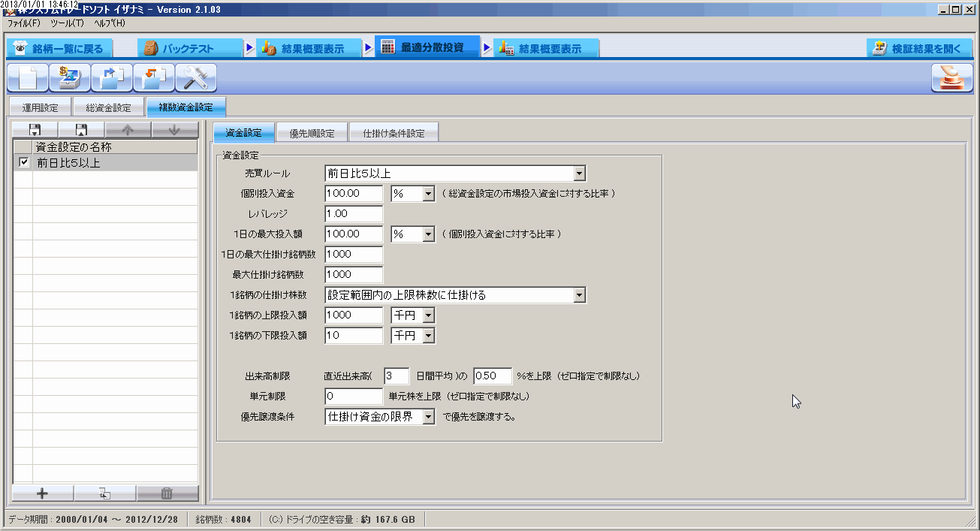Viewport: 980px width, 531px height.
Task: Select the 複数資金設定 tab
Action: [185, 107]
